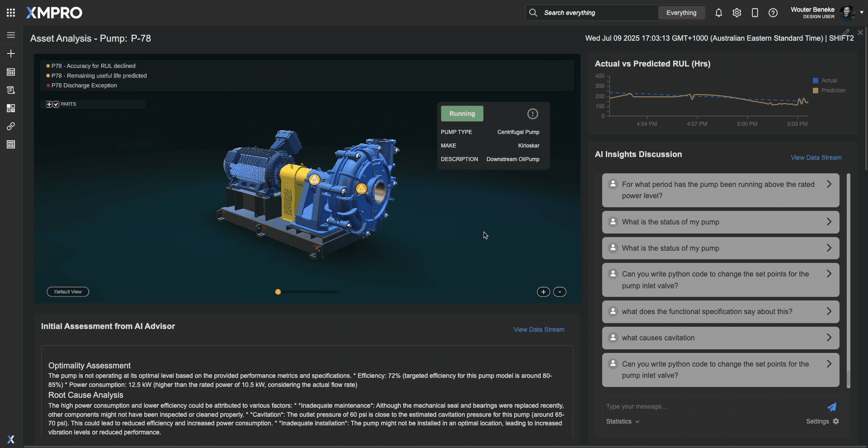Click the notifications bell icon
The height and width of the screenshot is (448, 868).
tap(719, 13)
